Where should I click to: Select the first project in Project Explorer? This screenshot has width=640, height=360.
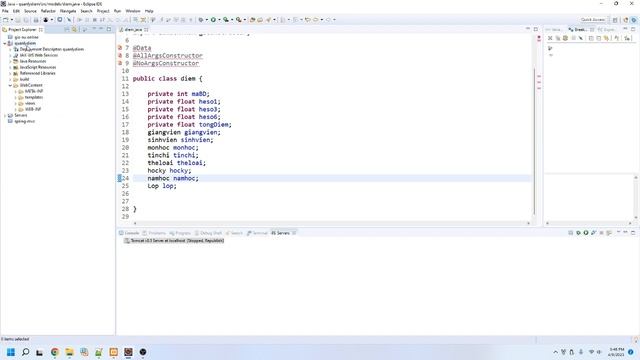(26, 37)
